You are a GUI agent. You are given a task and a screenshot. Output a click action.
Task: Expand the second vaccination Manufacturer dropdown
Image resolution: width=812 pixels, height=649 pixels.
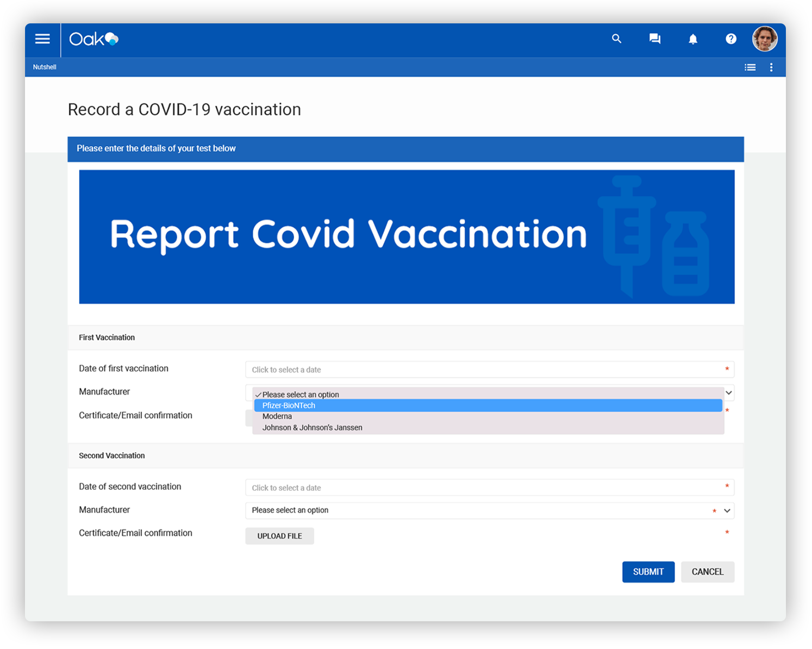489,510
